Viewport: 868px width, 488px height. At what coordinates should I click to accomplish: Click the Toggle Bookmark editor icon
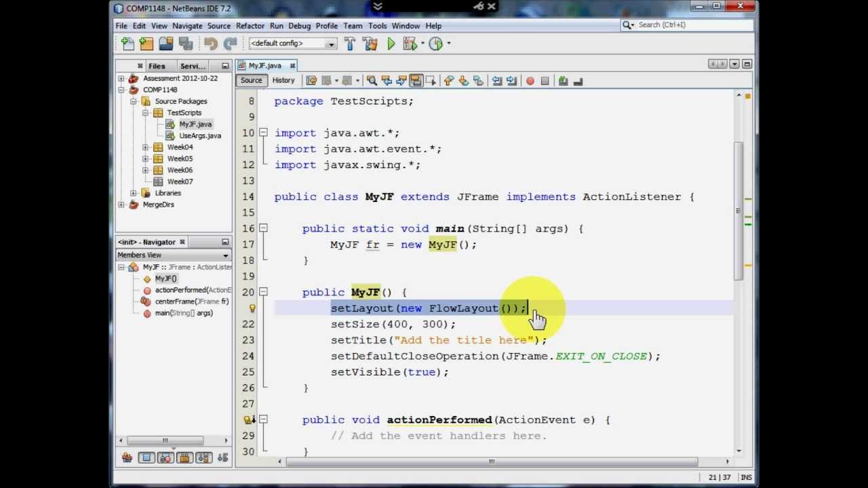point(478,81)
